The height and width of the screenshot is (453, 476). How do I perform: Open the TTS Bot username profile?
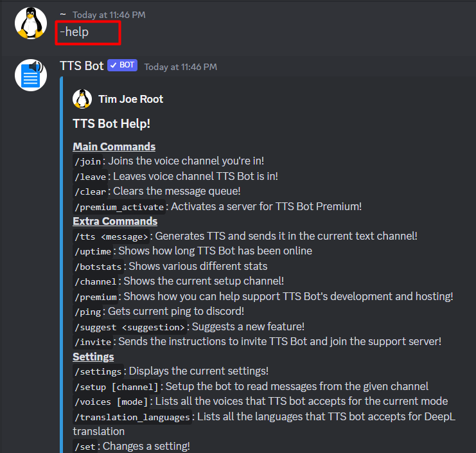(82, 66)
